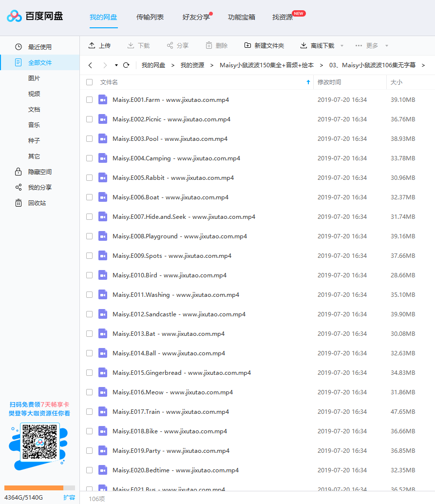Switch to 我的网盘 tab

click(103, 17)
